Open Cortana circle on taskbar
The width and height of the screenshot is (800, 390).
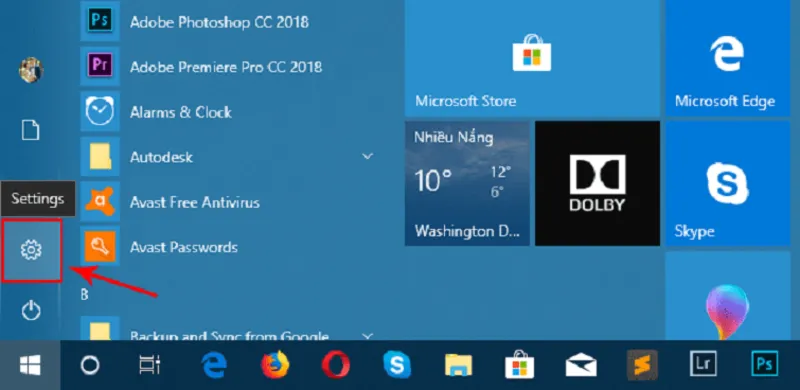90,365
